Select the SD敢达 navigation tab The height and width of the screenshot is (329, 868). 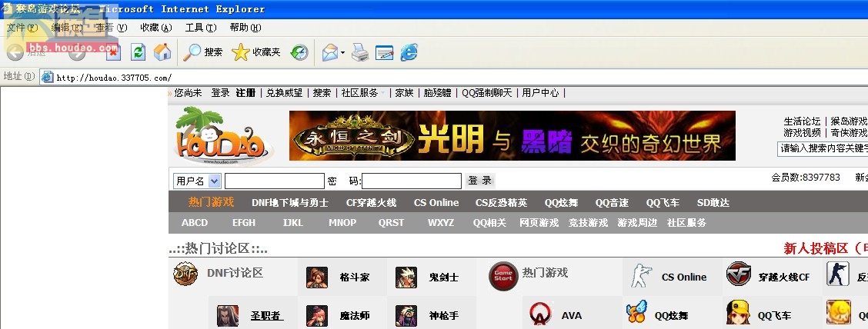coord(713,203)
